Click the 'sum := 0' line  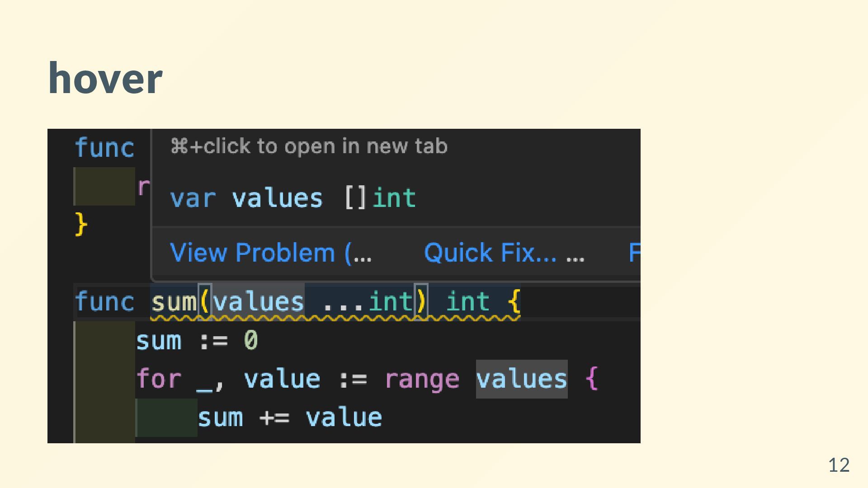click(x=197, y=340)
